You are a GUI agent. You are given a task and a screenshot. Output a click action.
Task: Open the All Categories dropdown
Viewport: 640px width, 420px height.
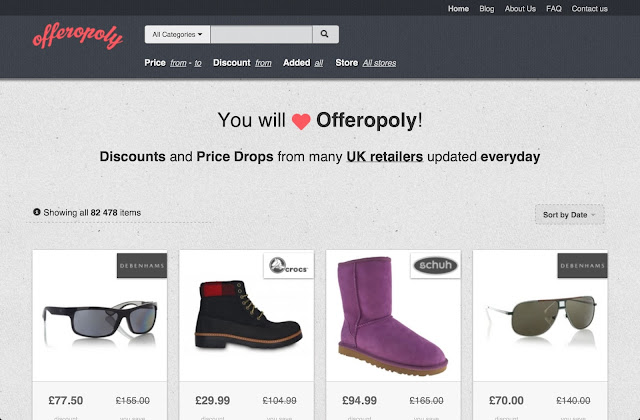coord(177,34)
